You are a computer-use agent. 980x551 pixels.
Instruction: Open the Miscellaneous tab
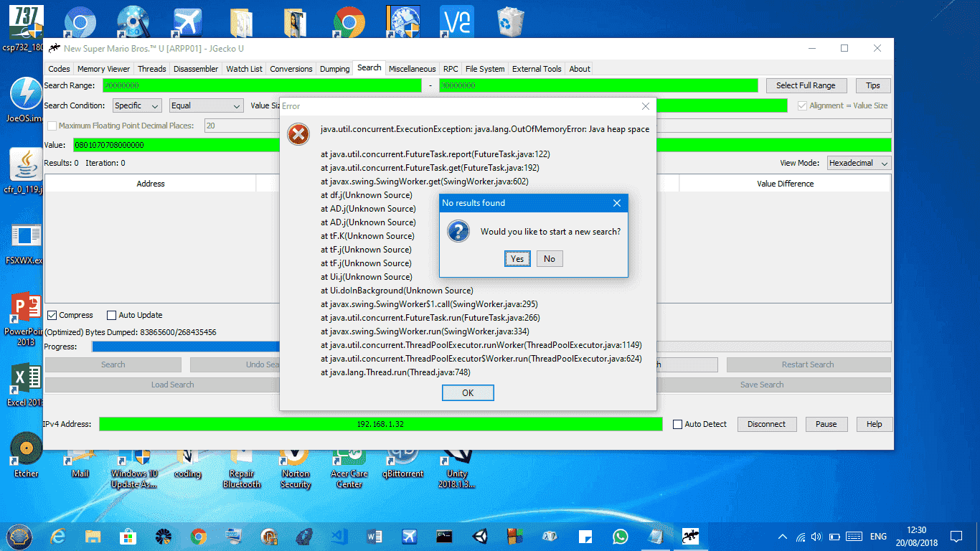point(412,69)
